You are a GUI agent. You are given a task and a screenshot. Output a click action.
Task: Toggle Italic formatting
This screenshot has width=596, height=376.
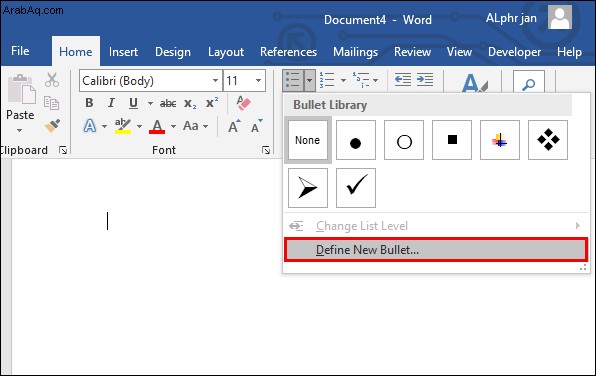point(111,103)
